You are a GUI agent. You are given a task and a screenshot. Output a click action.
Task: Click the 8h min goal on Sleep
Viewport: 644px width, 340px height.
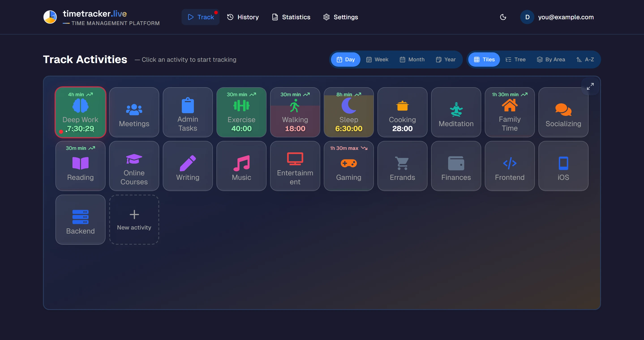(x=349, y=95)
